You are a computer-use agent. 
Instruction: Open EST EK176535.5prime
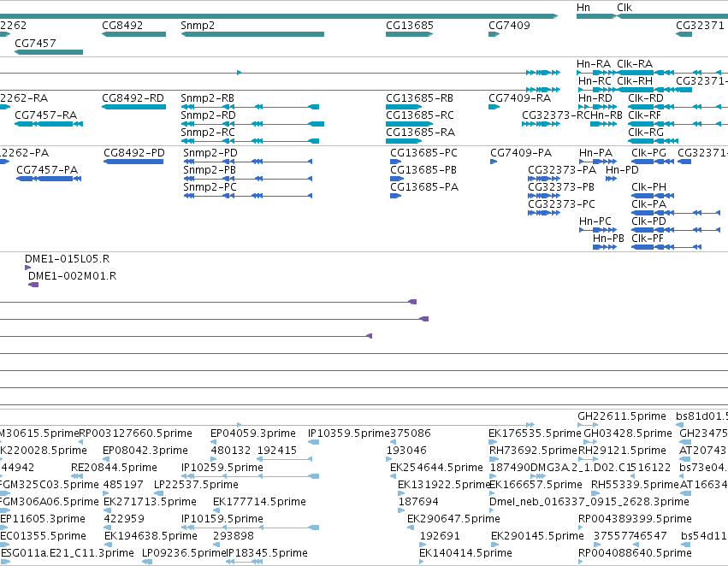[535, 433]
